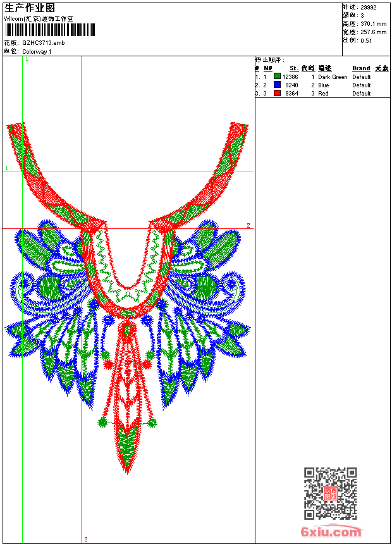The width and height of the screenshot is (392, 544).
Task: Click the Dark Green color swatch
Action: click(x=277, y=77)
